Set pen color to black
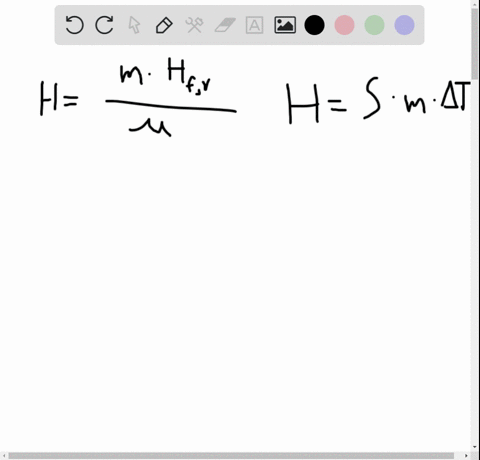Viewport: 480px width, 460px height. click(x=314, y=25)
